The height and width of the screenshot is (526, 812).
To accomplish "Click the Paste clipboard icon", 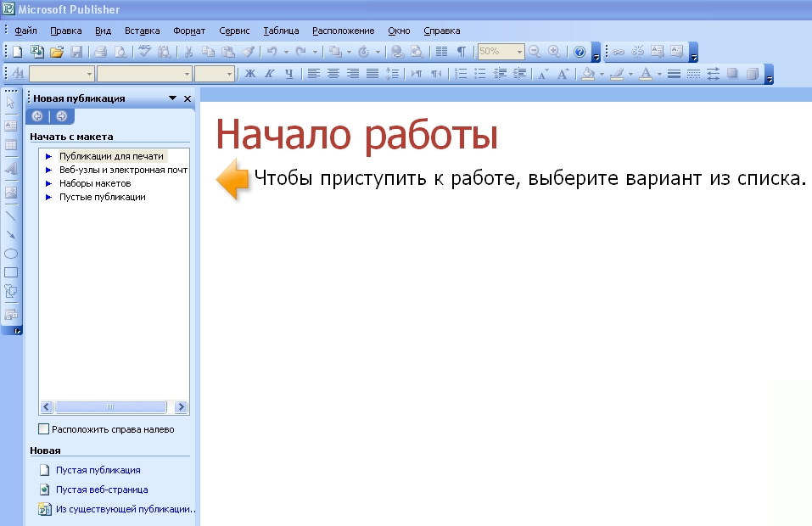I will (228, 51).
